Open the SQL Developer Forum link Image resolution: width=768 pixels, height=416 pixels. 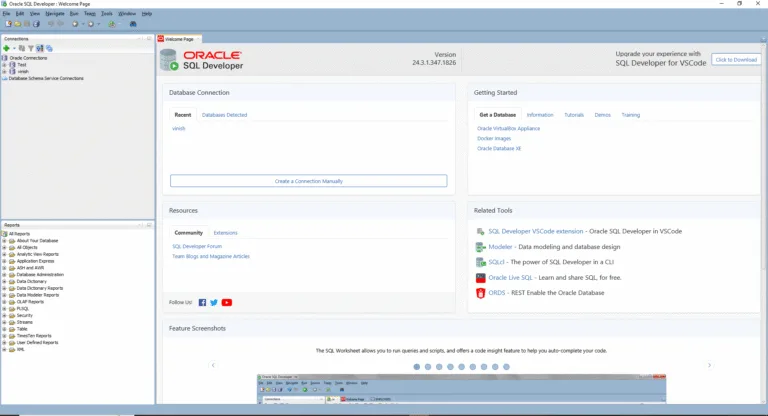pos(197,246)
